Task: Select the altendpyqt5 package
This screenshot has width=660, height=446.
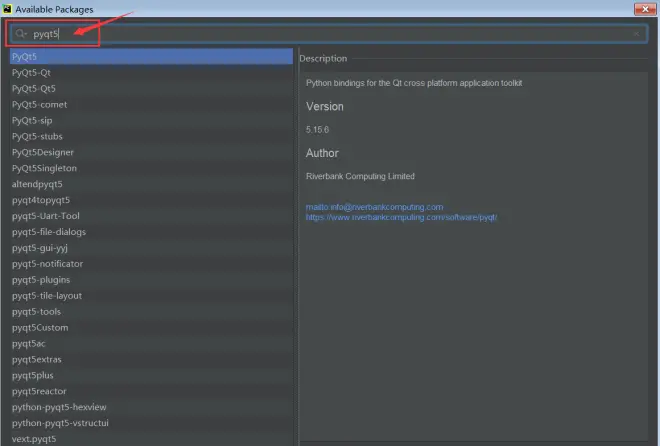Action: [151, 184]
